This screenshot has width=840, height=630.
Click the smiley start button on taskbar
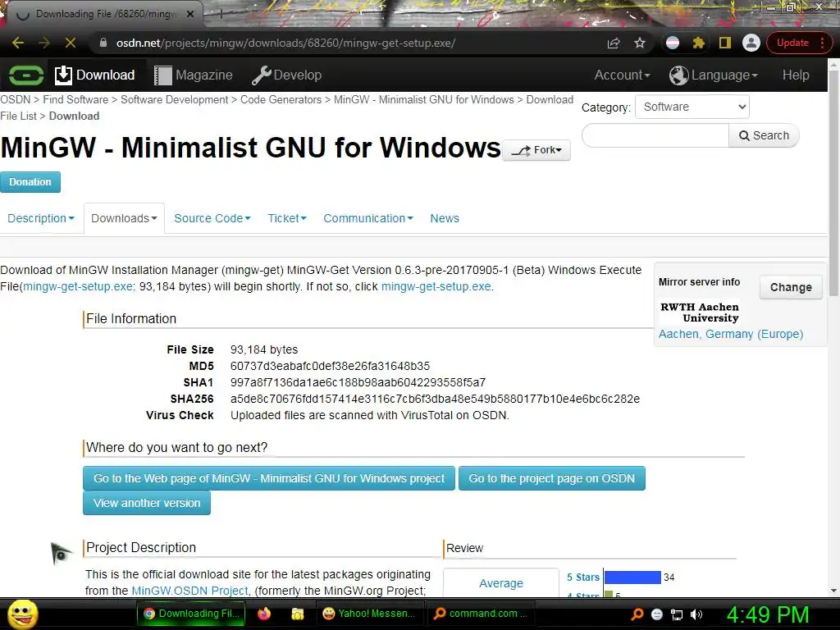[23, 614]
